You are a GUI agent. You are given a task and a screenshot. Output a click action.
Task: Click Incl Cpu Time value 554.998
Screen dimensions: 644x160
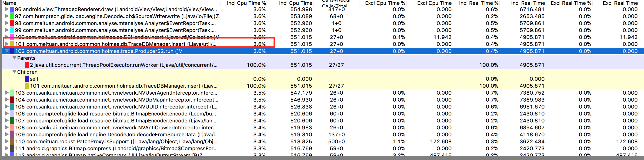click(x=301, y=10)
